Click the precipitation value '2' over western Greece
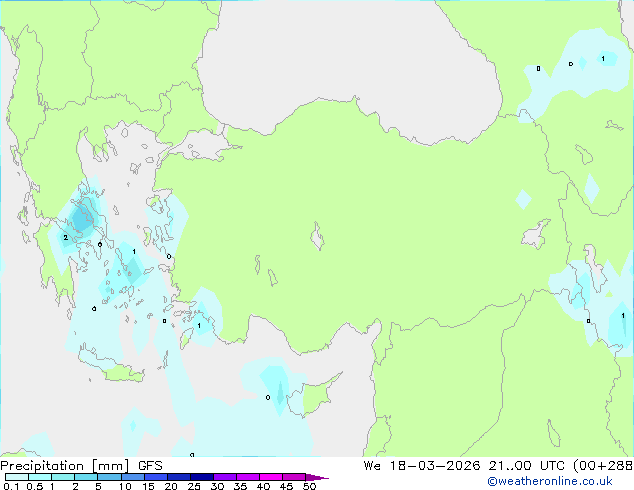Viewport: 634px width, 490px height. (x=66, y=238)
